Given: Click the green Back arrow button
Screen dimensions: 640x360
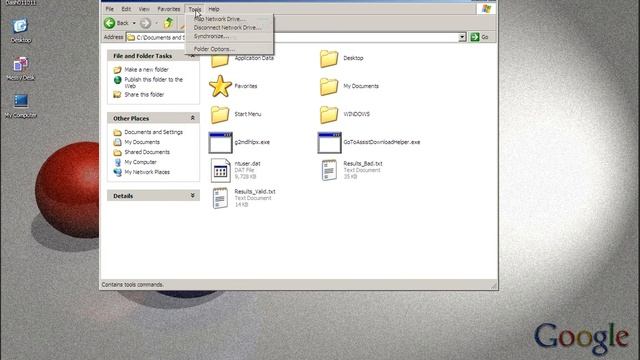Looking at the screenshot, I should click(109, 23).
